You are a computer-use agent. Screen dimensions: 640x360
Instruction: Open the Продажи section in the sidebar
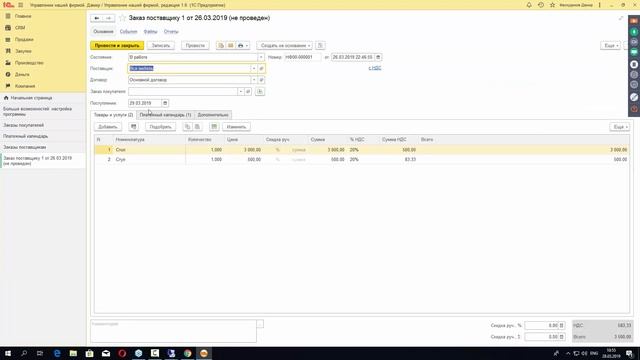[24, 40]
